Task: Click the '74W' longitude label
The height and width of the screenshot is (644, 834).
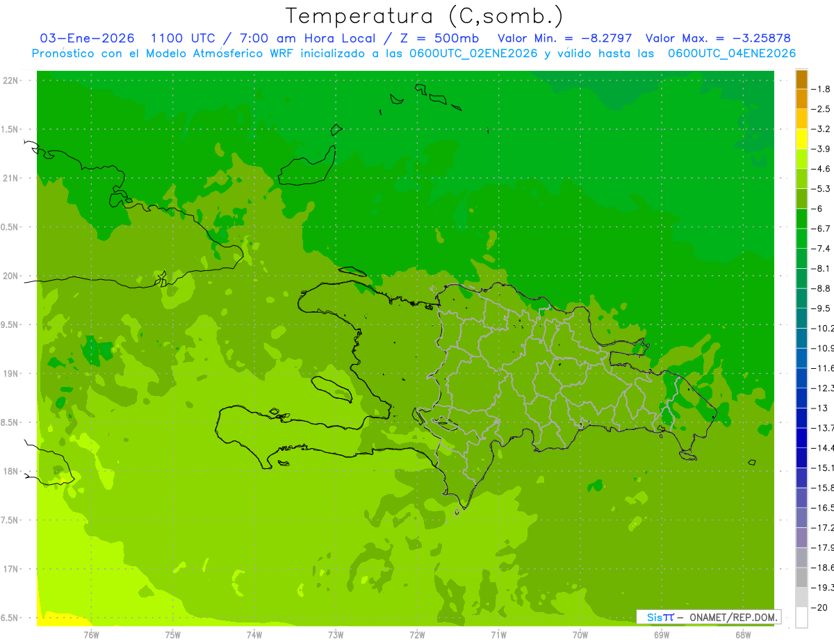Action: [254, 635]
